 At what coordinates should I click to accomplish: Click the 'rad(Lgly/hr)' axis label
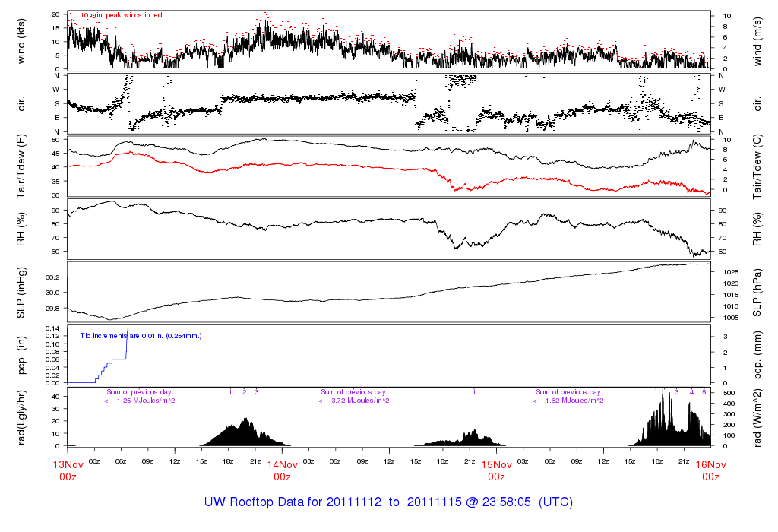click(21, 417)
